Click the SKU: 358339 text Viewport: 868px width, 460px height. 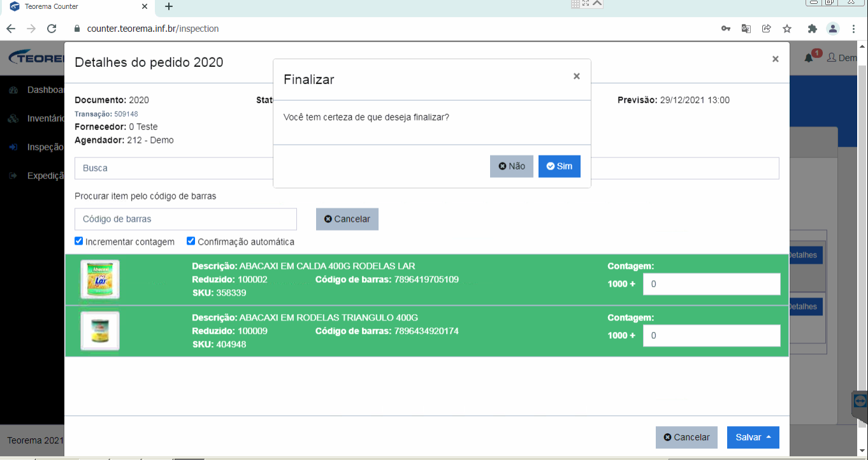point(219,293)
